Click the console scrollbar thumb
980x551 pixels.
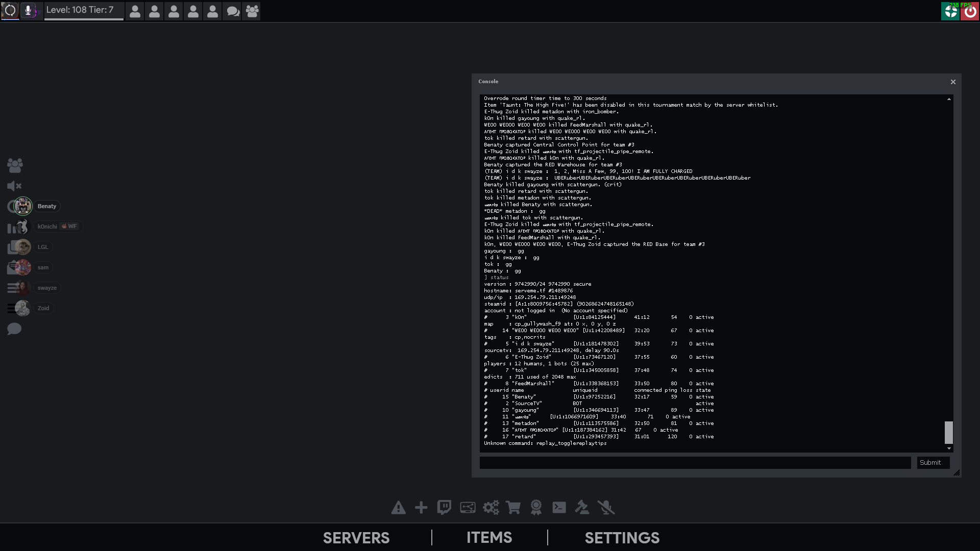(x=948, y=432)
